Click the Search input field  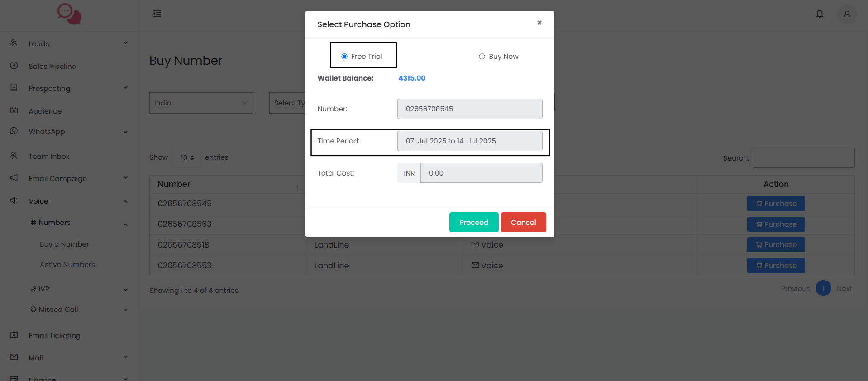point(803,158)
